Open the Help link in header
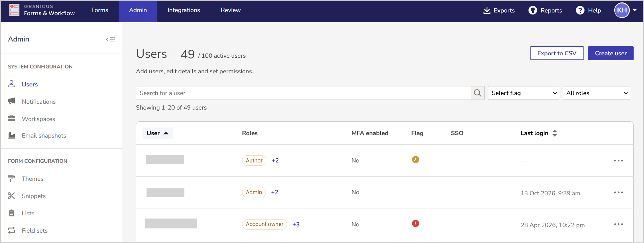The width and height of the screenshot is (644, 243). click(588, 10)
